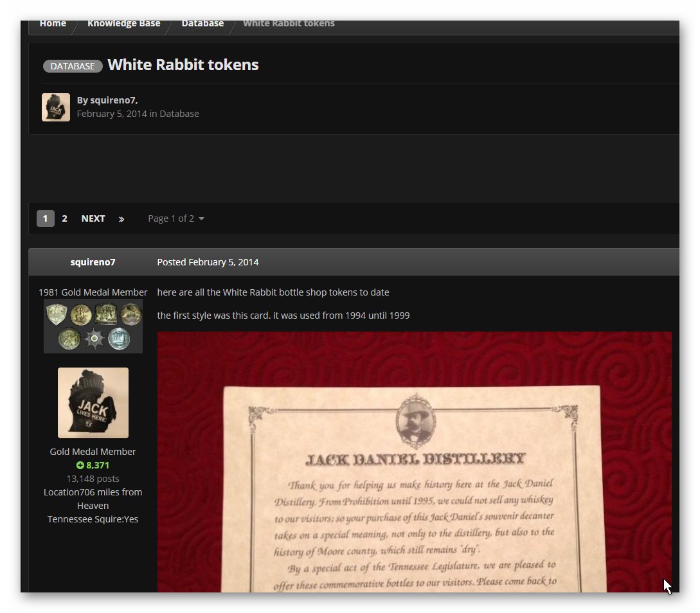
Task: Follow the 'in Database' category link
Action: [x=179, y=114]
